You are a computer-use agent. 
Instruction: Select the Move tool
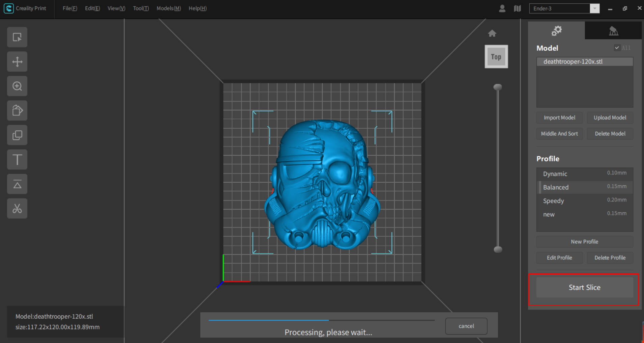click(17, 62)
